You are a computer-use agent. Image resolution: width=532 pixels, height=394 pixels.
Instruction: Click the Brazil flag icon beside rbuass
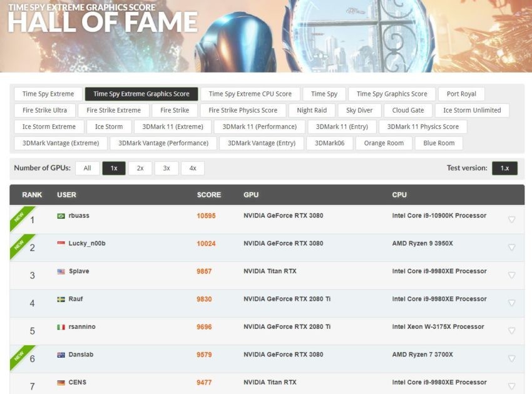(61, 216)
